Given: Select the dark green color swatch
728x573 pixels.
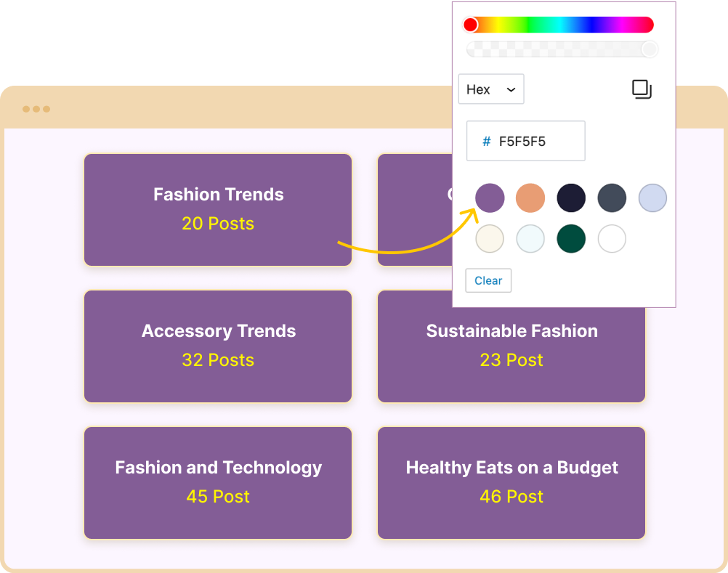Looking at the screenshot, I should 571,238.
